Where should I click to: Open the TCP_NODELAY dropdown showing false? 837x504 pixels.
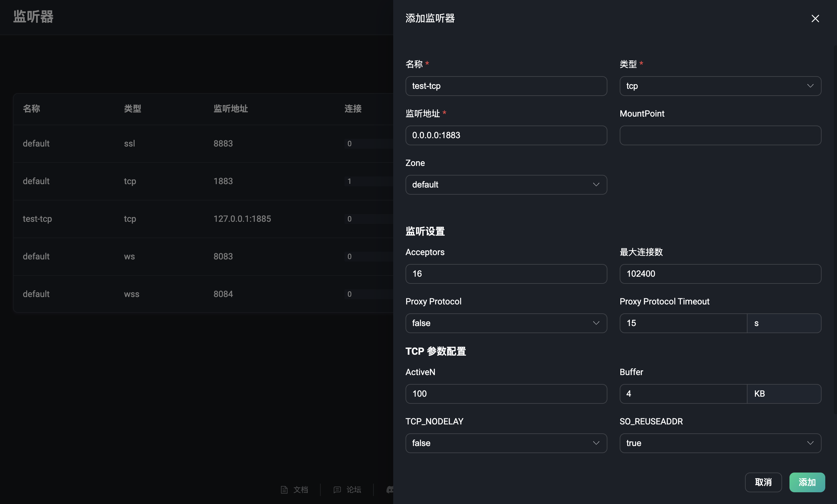(x=506, y=443)
